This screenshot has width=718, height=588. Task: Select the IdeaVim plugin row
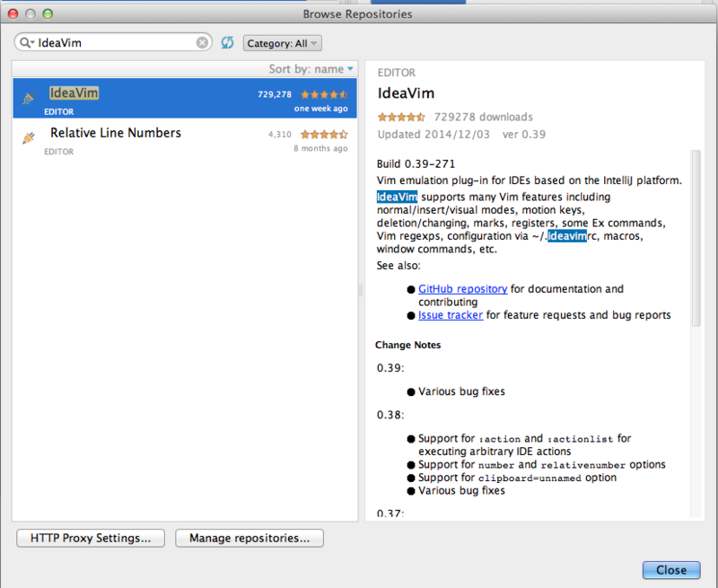point(185,98)
